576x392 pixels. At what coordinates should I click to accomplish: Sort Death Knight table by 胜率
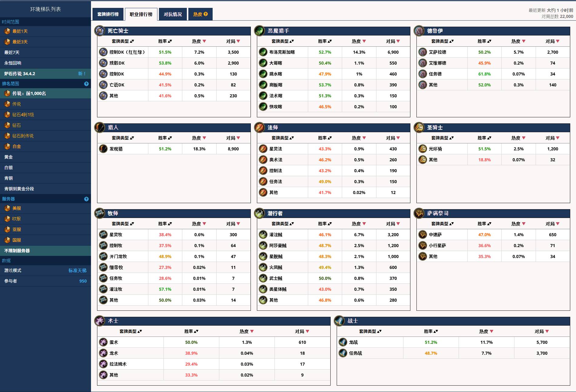tap(165, 41)
